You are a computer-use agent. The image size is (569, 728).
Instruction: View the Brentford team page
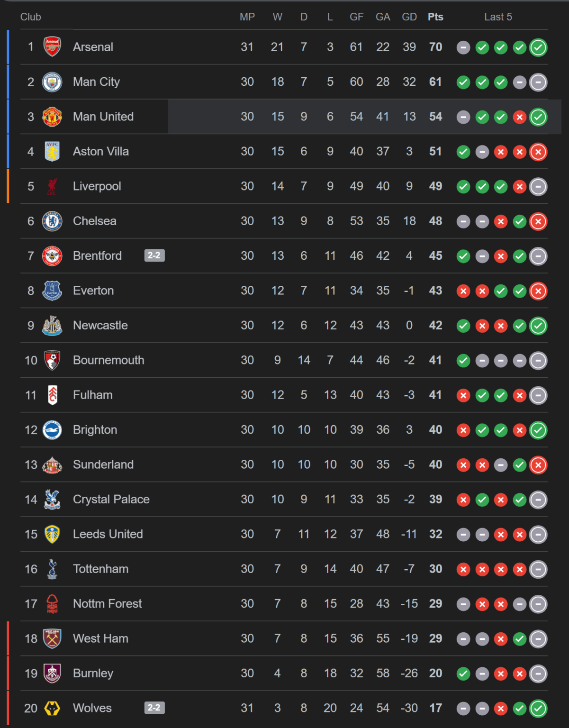coord(97,256)
